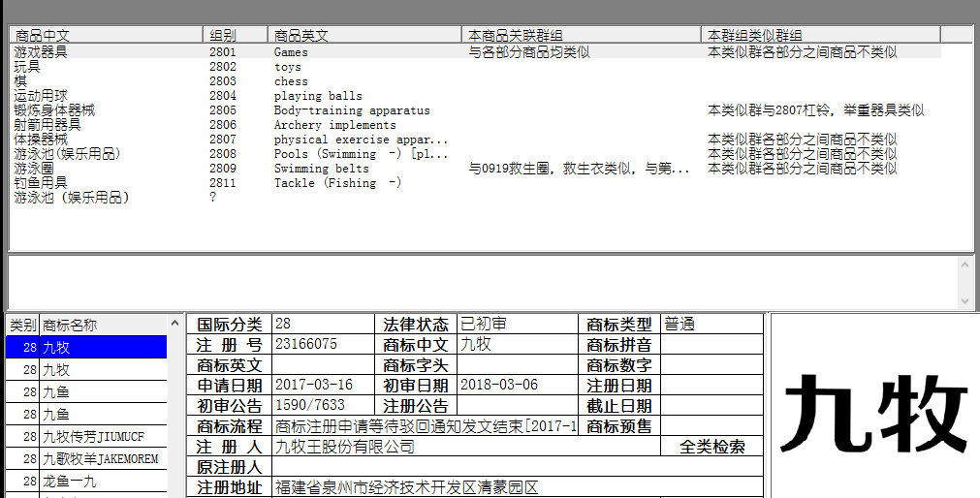
Task: Select the second 九鱼 trademark row
Action: click(x=86, y=415)
